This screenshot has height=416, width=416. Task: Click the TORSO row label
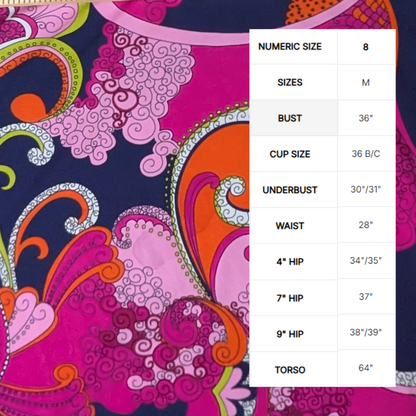click(x=290, y=370)
